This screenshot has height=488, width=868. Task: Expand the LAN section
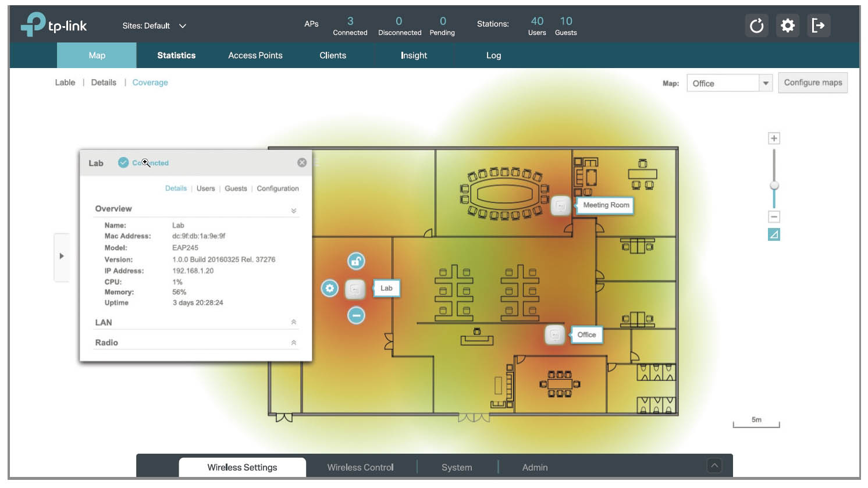pyautogui.click(x=196, y=322)
